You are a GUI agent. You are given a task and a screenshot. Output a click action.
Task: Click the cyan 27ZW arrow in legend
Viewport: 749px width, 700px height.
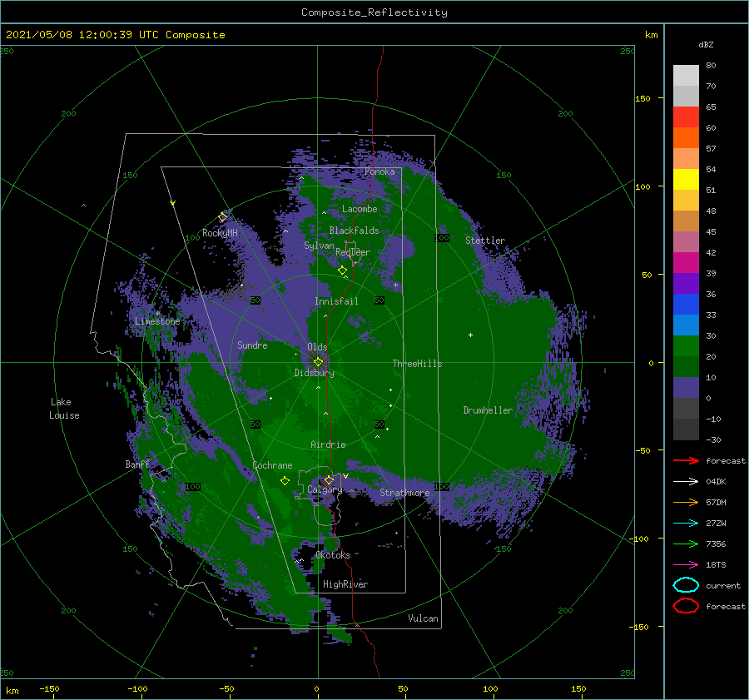click(x=687, y=524)
